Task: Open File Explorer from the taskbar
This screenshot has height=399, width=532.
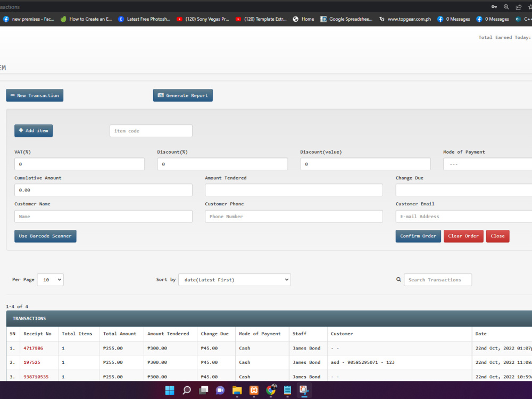Action: point(237,390)
